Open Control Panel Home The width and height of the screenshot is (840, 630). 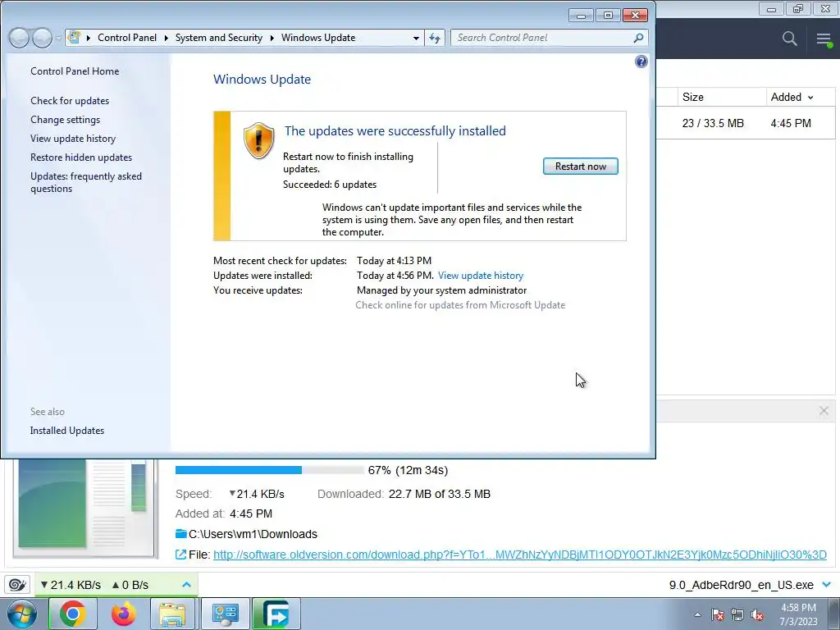[x=75, y=71]
